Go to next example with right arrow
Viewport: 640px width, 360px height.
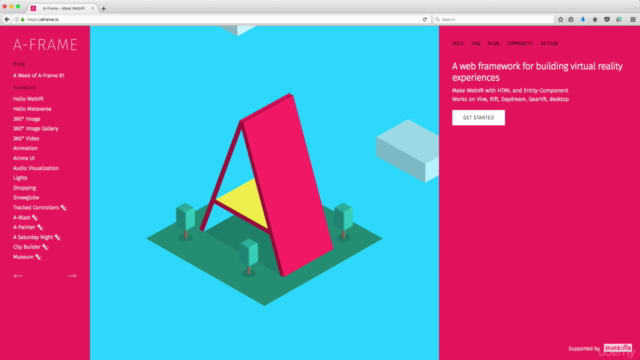coord(72,276)
